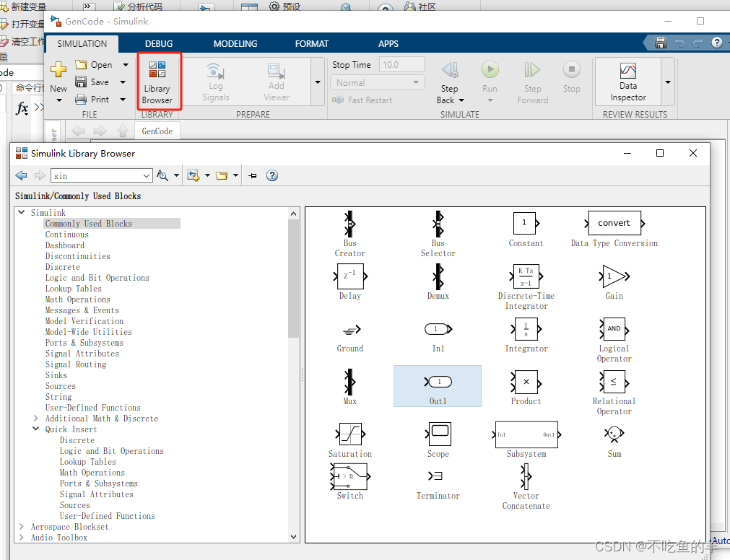730x560 pixels.
Task: Select the Subsystem block
Action: 526,440
